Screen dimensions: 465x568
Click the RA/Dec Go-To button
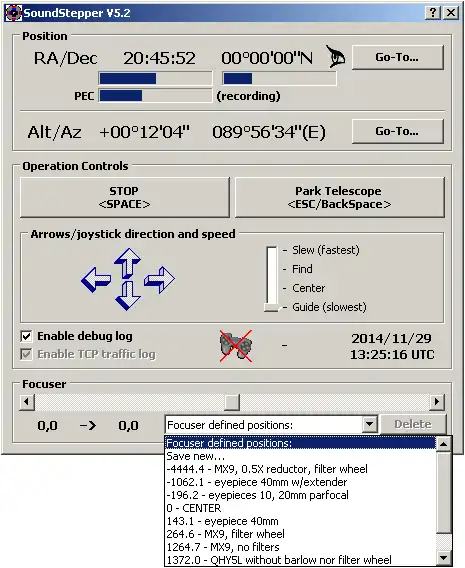[398, 57]
